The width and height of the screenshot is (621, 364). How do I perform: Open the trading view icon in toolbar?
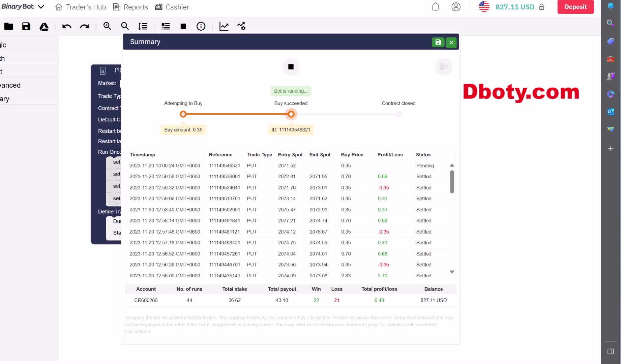pyautogui.click(x=241, y=26)
